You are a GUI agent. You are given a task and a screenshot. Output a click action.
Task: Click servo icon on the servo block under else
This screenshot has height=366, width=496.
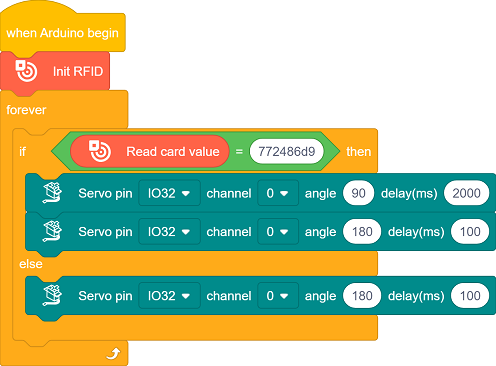click(x=52, y=295)
